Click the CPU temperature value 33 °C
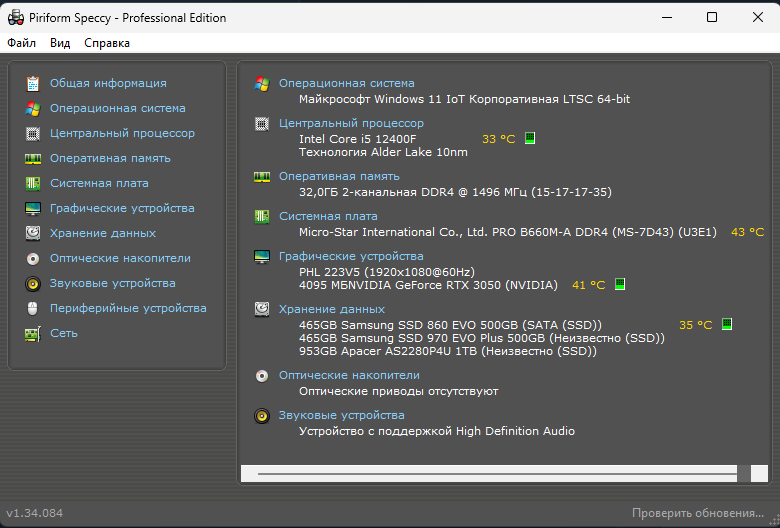This screenshot has height=528, width=780. [498, 139]
